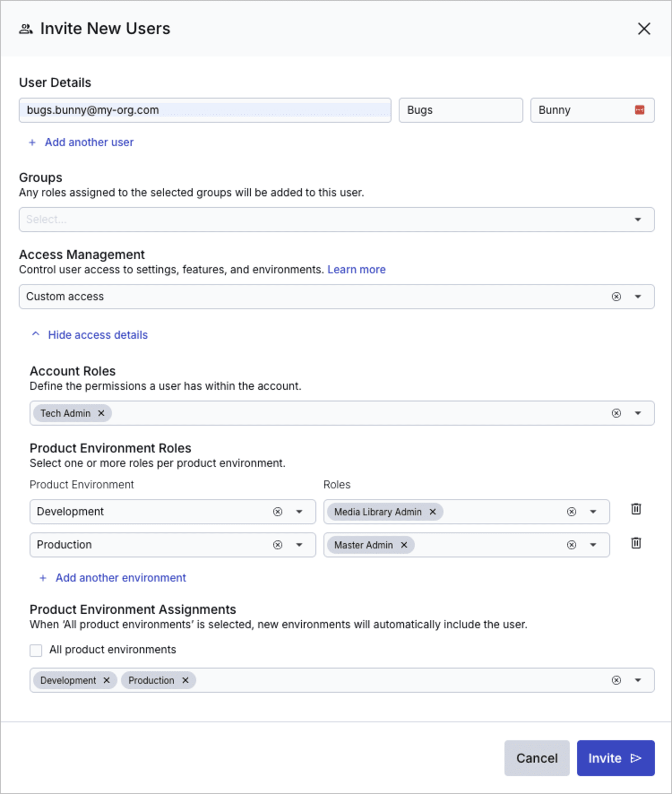The width and height of the screenshot is (672, 794).
Task: Click the red extension icon in the Bunny field
Action: pos(639,110)
